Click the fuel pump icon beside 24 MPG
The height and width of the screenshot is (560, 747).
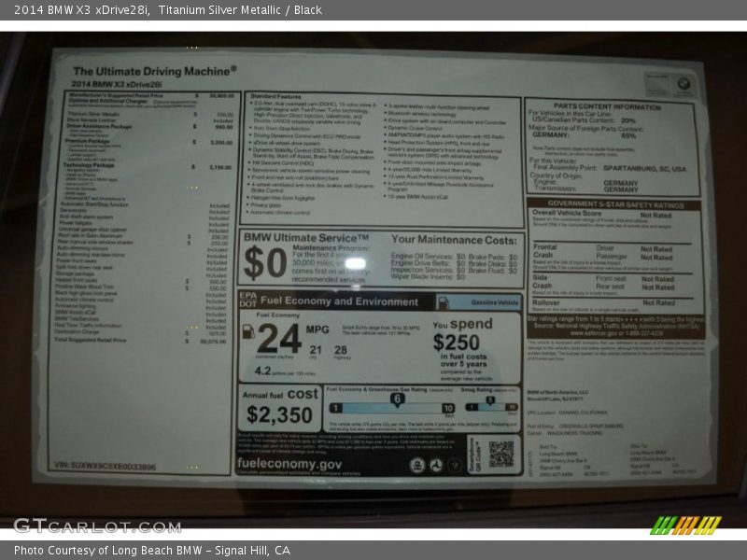248,332
